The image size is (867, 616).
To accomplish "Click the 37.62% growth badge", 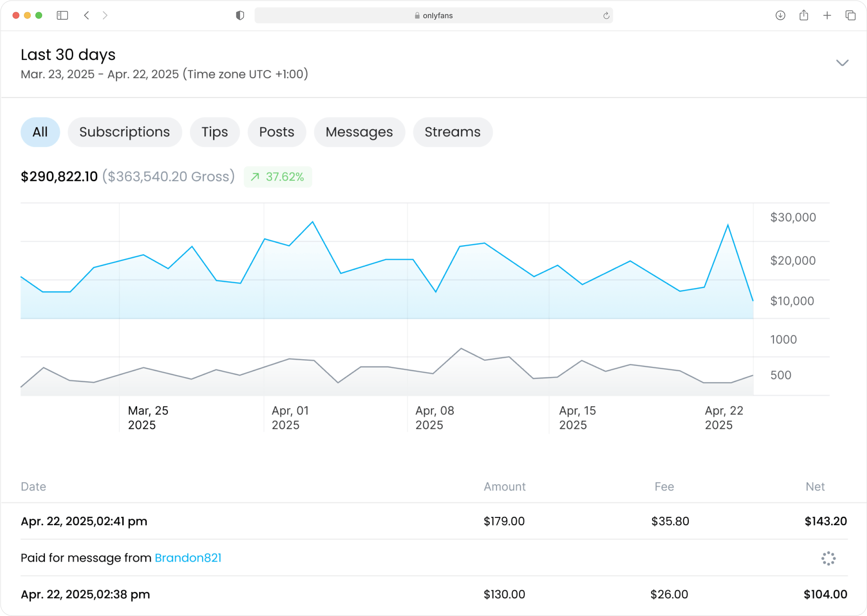I will pyautogui.click(x=278, y=177).
